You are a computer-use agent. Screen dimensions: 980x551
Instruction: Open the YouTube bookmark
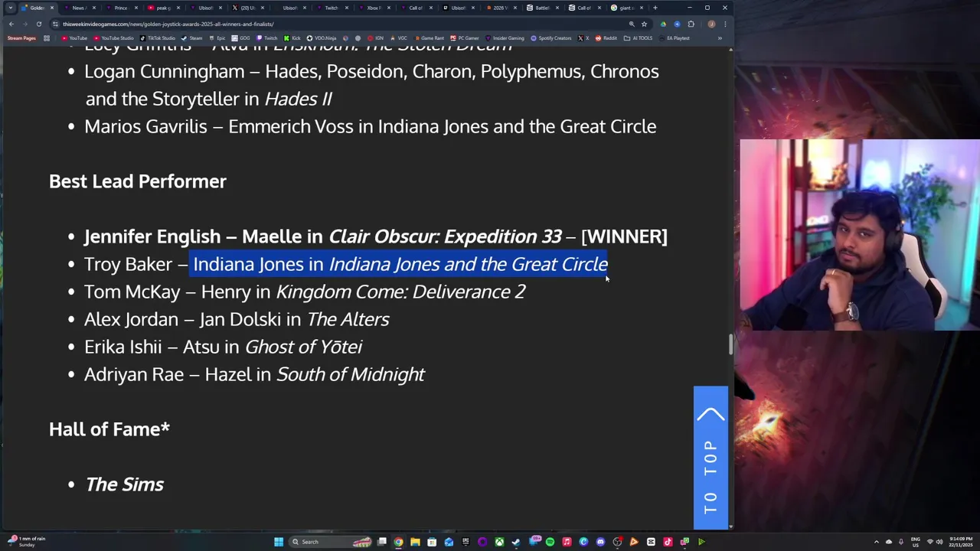point(74,38)
